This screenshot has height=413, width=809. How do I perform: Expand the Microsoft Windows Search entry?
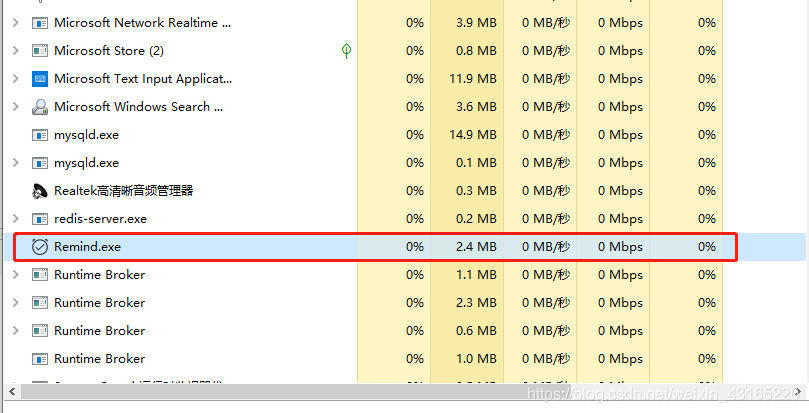(15, 107)
